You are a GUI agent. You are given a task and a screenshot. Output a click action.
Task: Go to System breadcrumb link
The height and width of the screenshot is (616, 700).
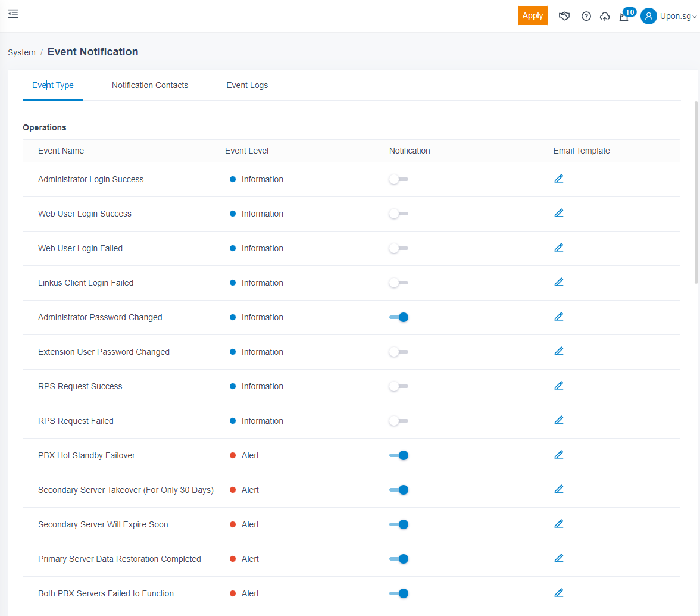pos(21,52)
